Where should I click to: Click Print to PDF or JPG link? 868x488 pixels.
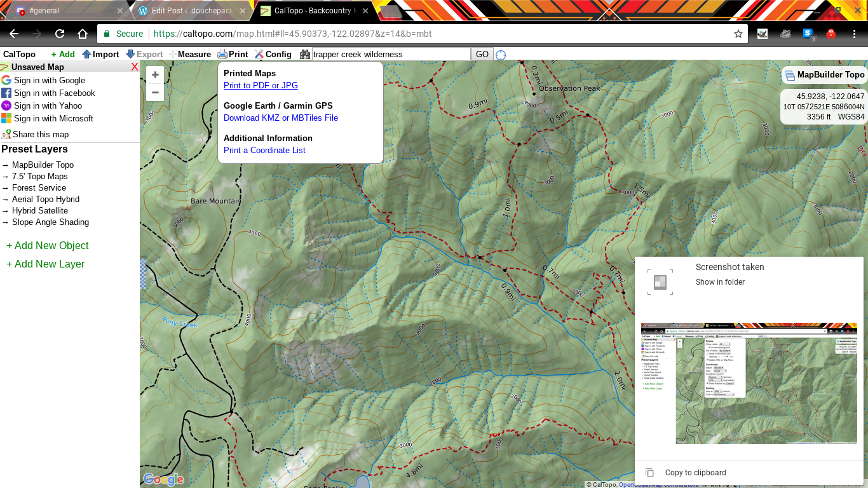tap(261, 85)
